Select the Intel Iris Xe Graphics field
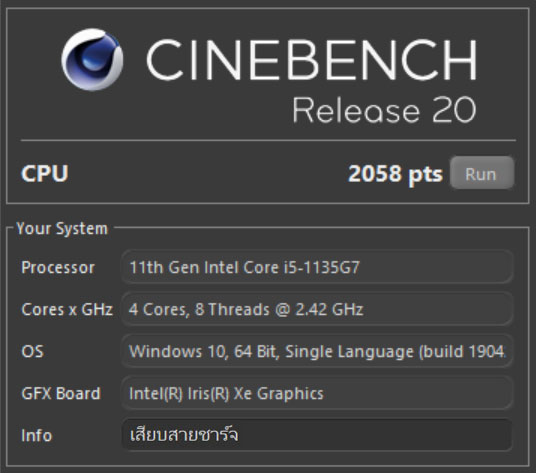536x473 pixels. click(317, 393)
